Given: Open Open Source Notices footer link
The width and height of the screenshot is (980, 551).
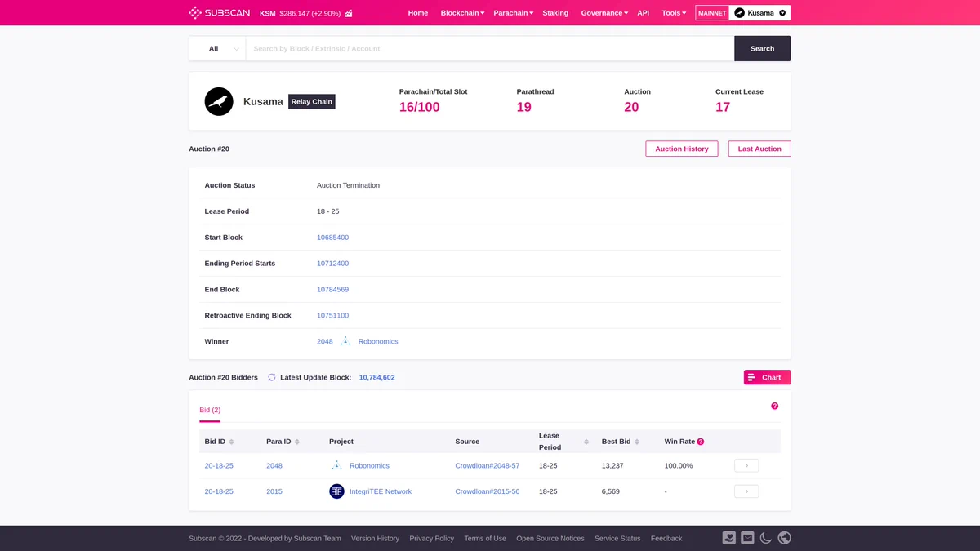Looking at the screenshot, I should point(550,538).
